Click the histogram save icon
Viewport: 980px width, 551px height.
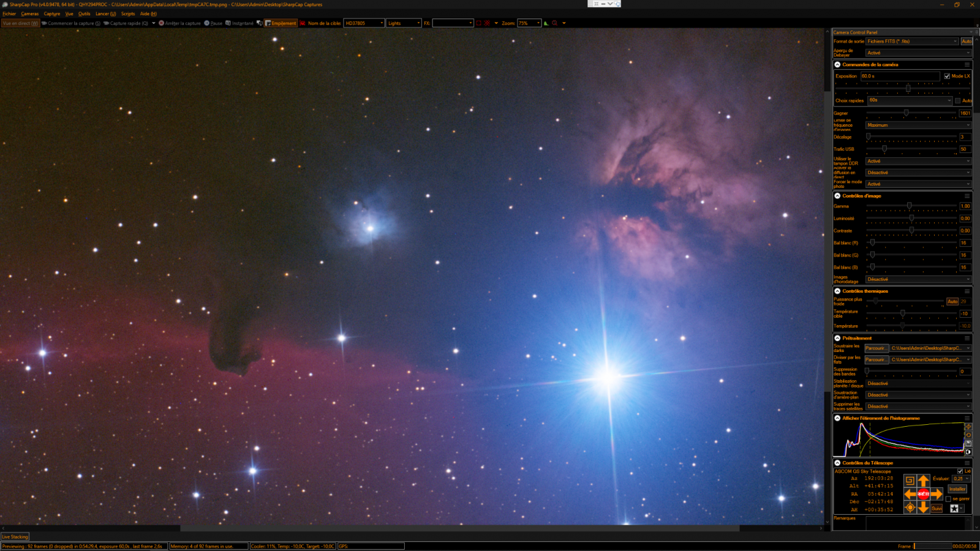tap(968, 443)
